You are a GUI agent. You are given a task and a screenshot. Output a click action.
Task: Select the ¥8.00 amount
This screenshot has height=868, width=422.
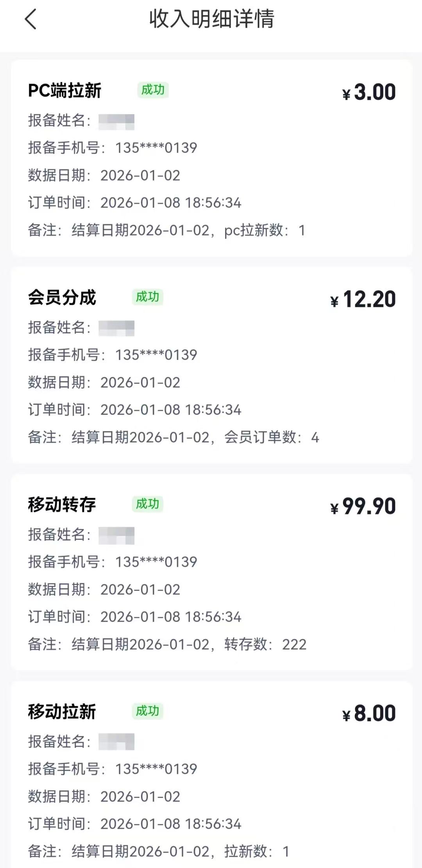(369, 713)
